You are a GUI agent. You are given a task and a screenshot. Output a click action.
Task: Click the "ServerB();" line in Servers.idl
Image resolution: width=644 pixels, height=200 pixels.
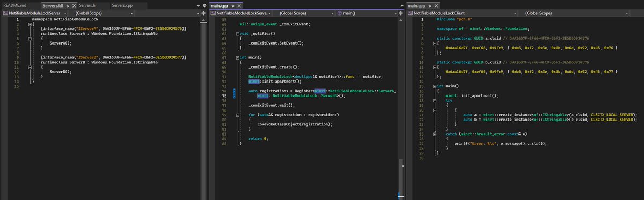(60, 71)
